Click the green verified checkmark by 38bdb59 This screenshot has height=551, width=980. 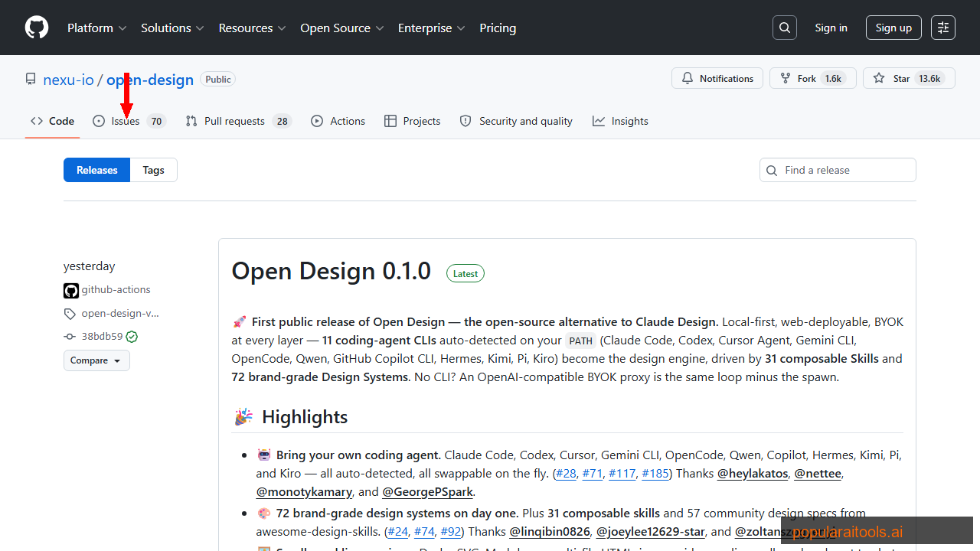point(132,337)
